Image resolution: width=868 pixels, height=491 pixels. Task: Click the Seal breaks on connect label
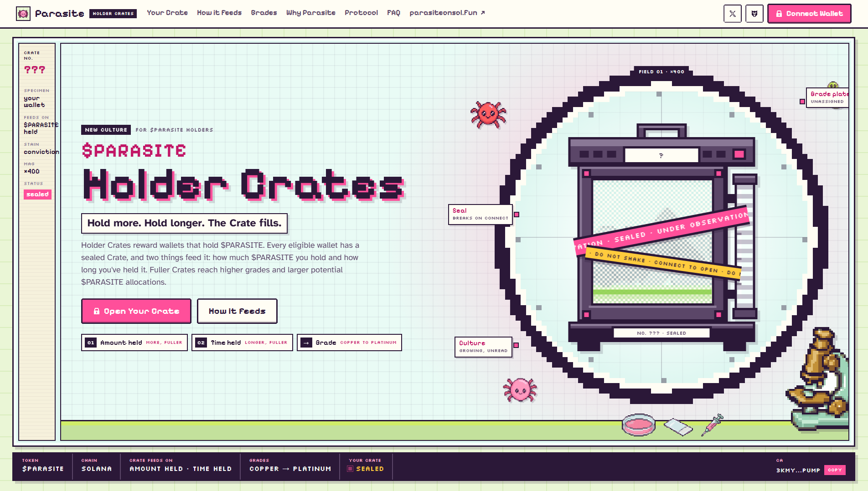(x=480, y=214)
